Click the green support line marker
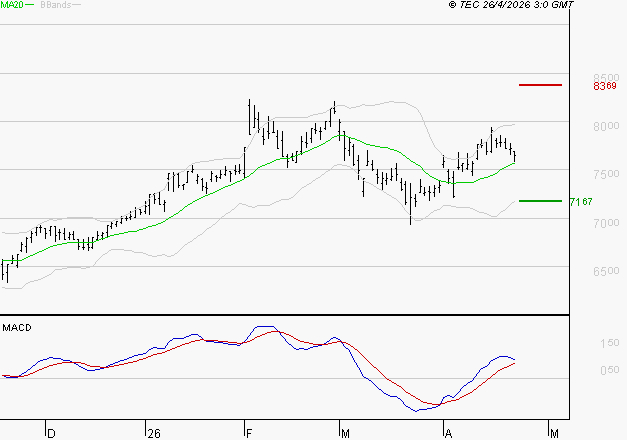 click(x=540, y=201)
